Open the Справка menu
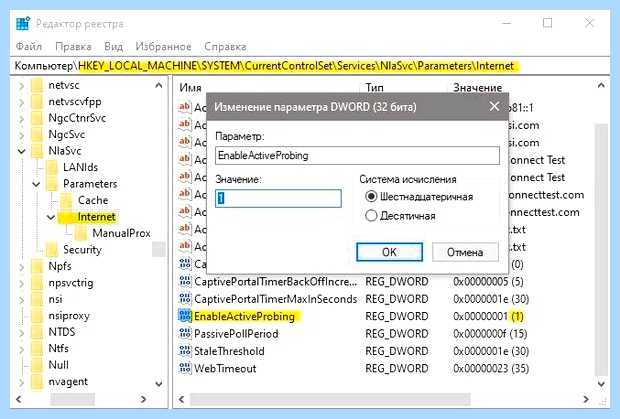The width and height of the screenshot is (620, 419). click(x=225, y=46)
